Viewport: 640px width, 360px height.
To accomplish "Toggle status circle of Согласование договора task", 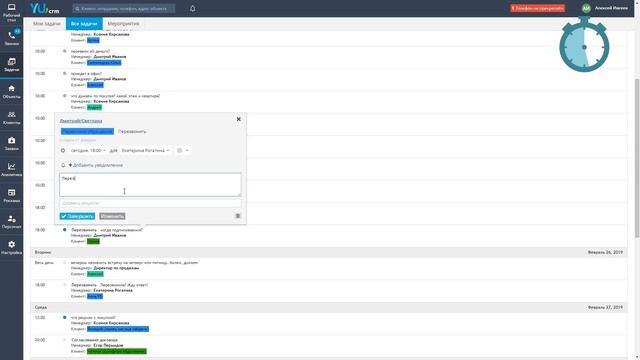I will 64,340.
